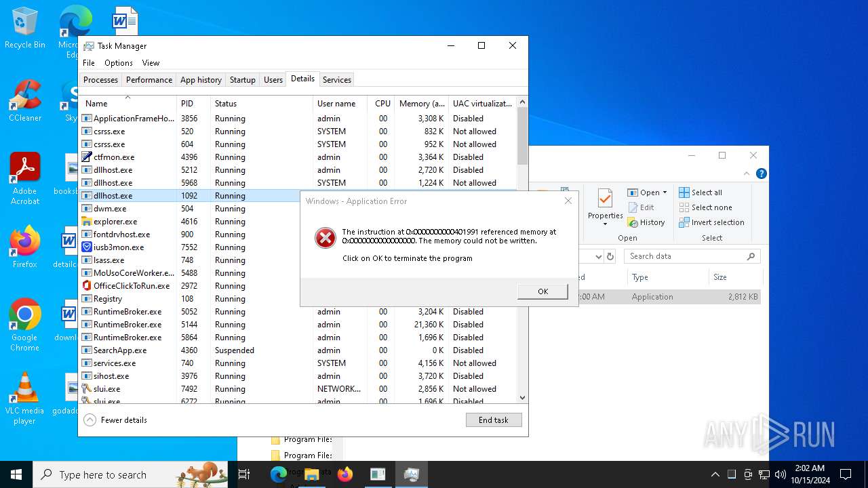Open the Recycle Bin desktop icon
Image resolution: width=868 pixels, height=488 pixels.
25,28
